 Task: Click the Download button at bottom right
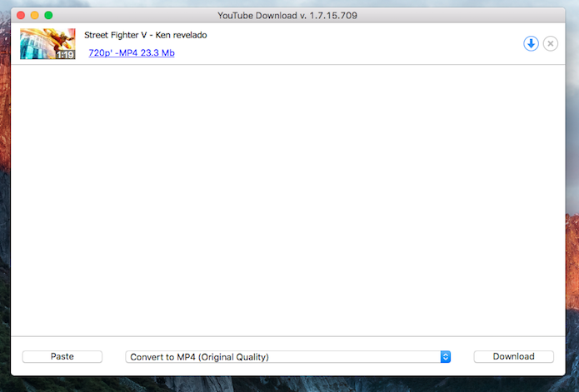click(514, 356)
